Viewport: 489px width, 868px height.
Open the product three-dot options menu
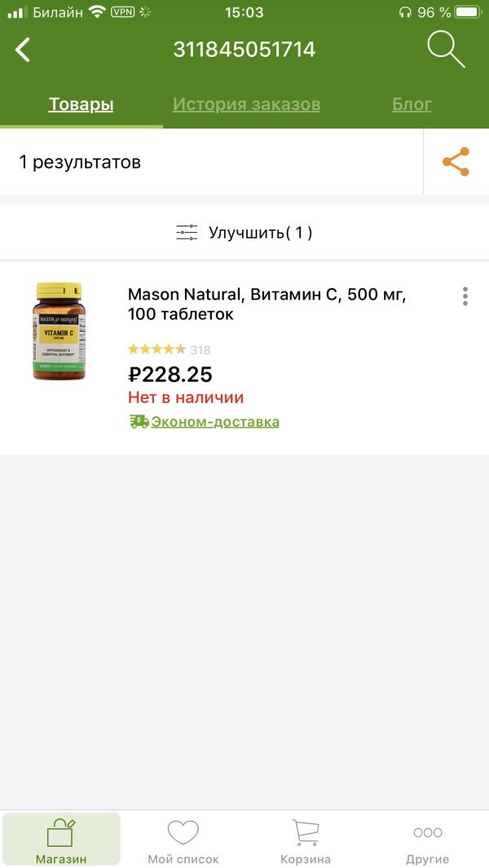click(x=465, y=296)
